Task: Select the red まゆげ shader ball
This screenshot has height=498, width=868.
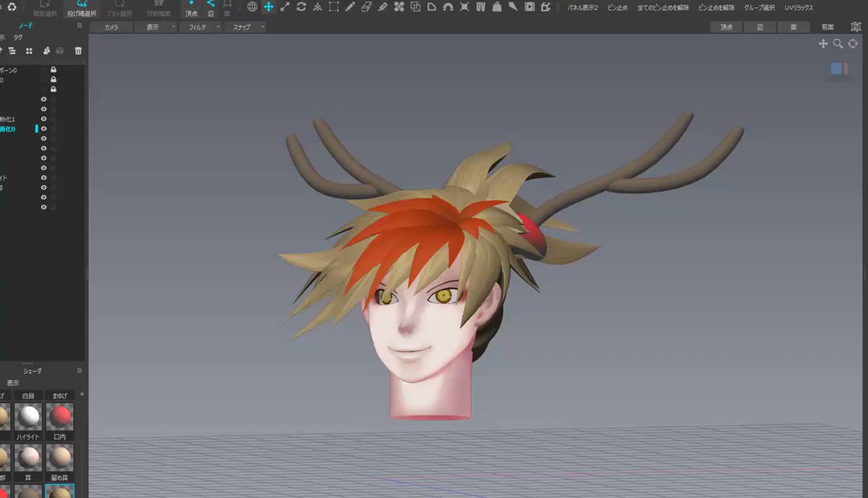Action: (60, 416)
